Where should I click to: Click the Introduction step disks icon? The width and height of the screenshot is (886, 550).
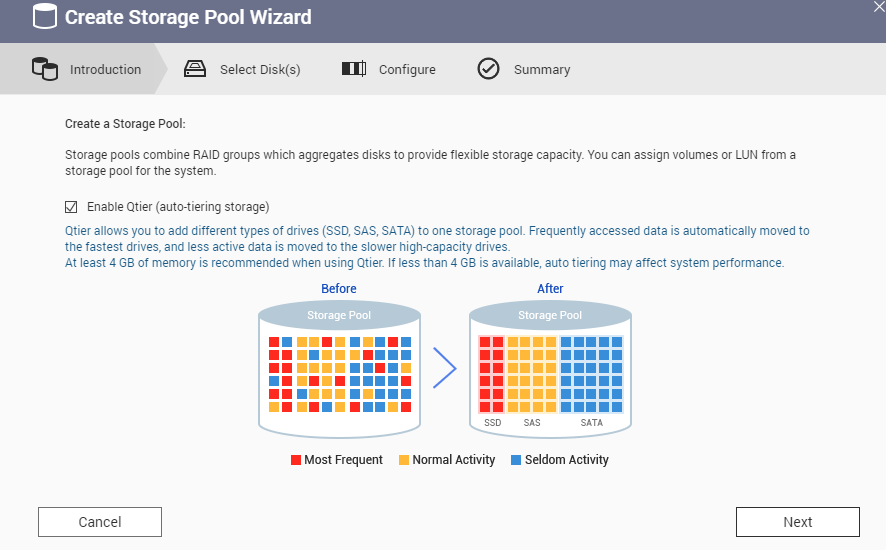[45, 69]
